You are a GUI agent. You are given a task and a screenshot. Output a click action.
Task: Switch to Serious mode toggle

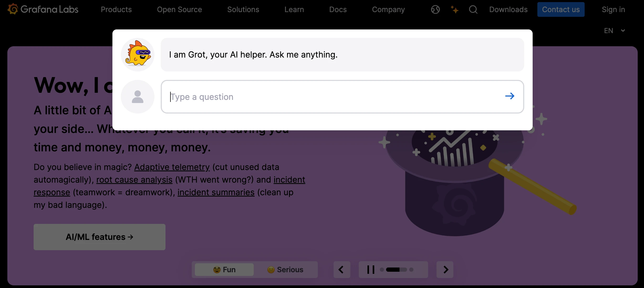click(x=285, y=270)
